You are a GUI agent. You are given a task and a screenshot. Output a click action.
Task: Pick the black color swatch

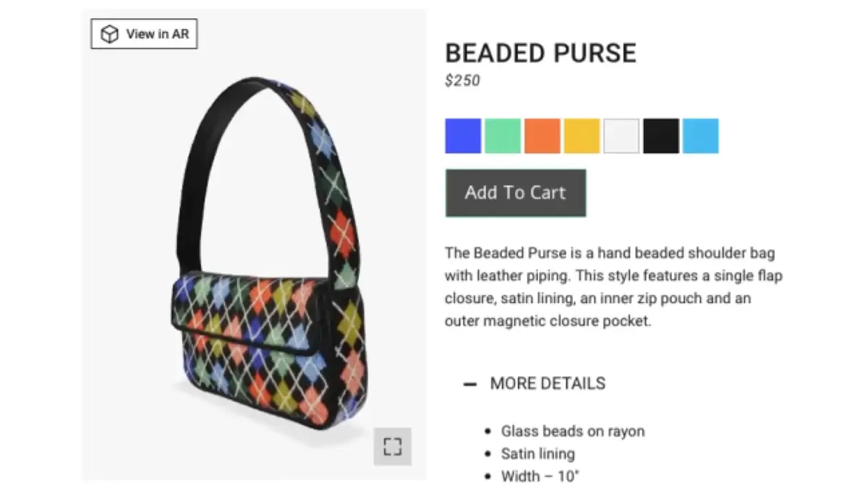tap(661, 136)
